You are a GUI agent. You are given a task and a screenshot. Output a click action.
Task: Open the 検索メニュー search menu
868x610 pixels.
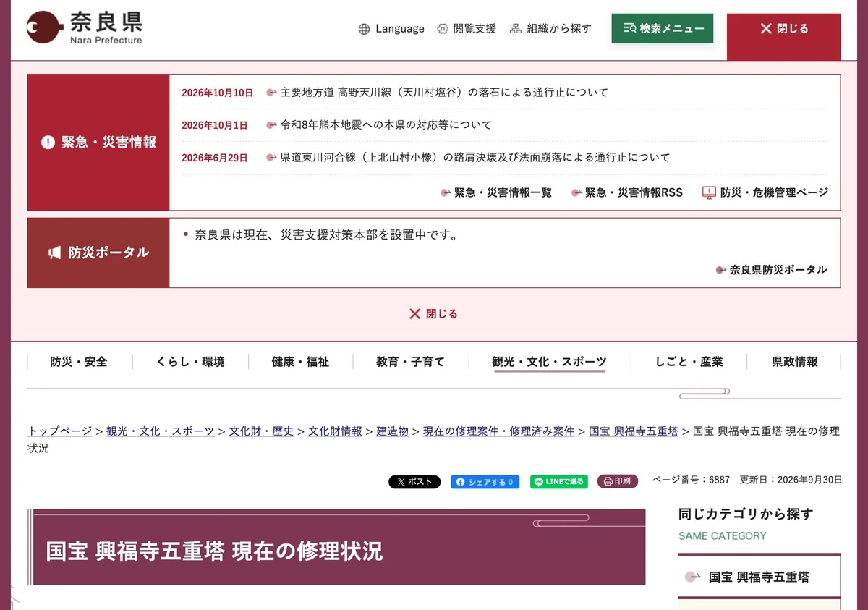pyautogui.click(x=662, y=29)
